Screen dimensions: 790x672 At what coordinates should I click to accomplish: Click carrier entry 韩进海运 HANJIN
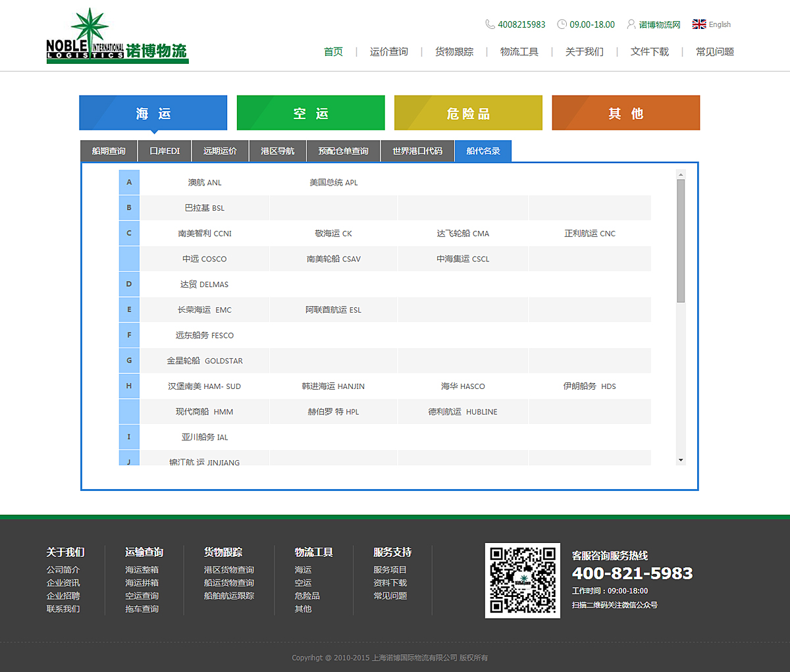point(334,386)
